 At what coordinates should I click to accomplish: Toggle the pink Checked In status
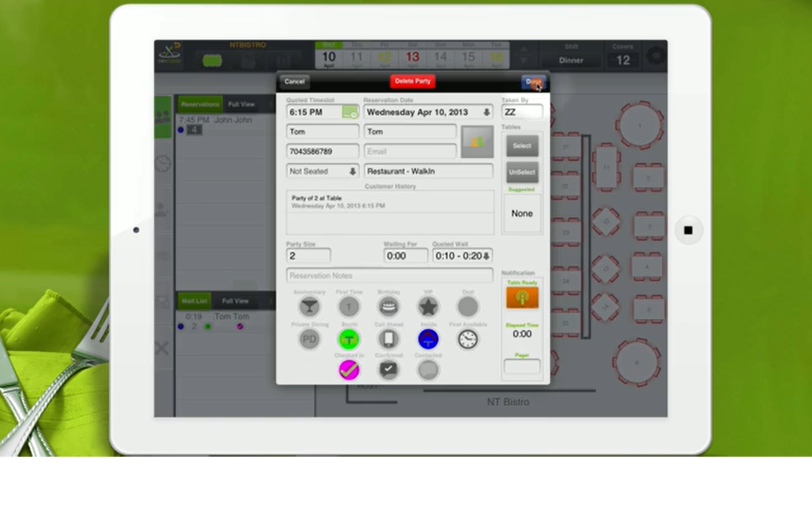349,370
